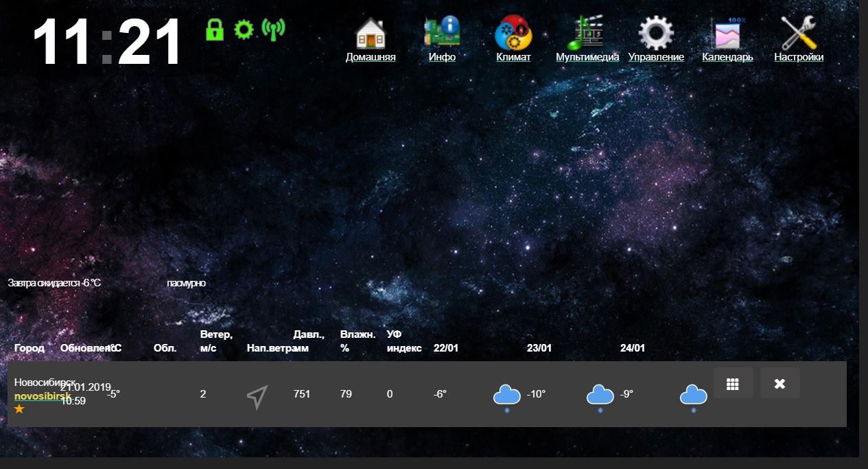Click the 23/01 date header
The width and height of the screenshot is (868, 469).
point(539,348)
